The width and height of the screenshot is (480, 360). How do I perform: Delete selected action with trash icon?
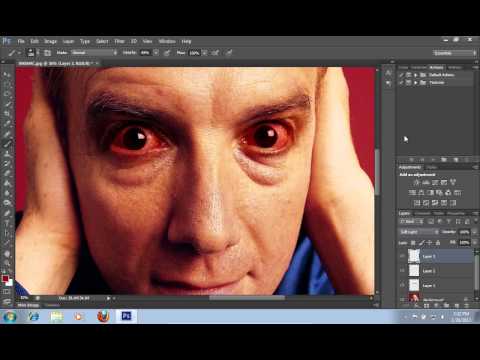click(467, 160)
